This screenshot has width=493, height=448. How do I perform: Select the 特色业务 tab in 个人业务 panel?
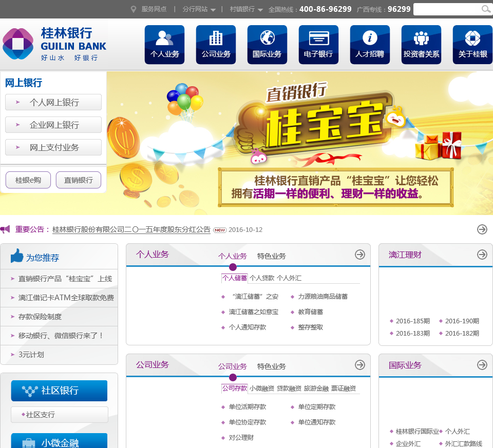[x=271, y=256]
